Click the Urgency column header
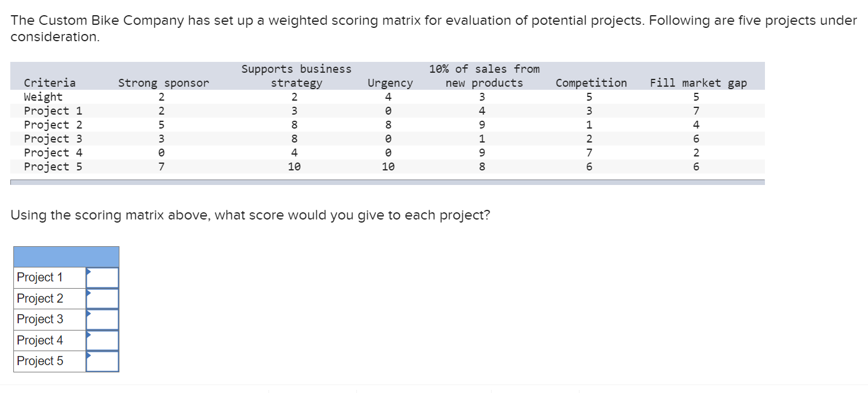The height and width of the screenshot is (393, 868). pos(390,84)
